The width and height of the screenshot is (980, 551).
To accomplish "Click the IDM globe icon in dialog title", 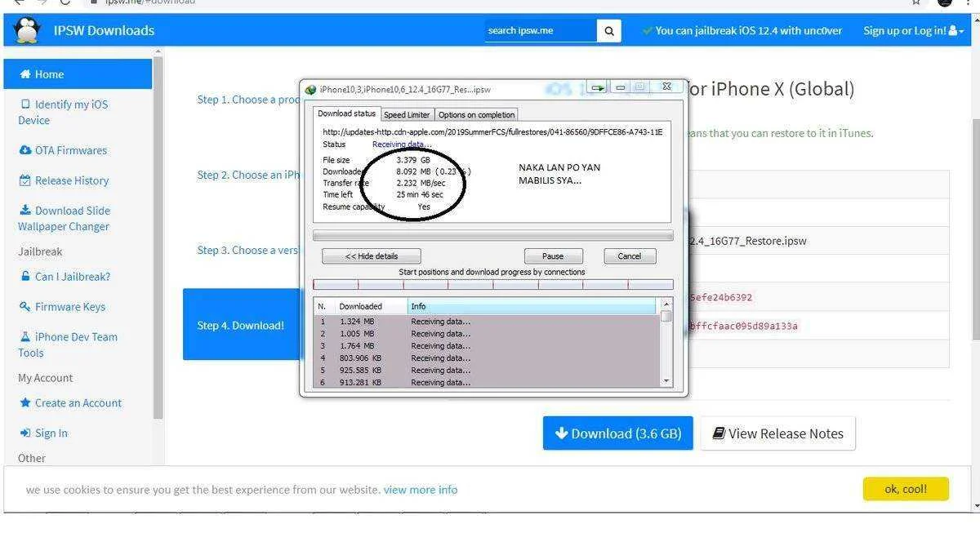I will pos(310,90).
